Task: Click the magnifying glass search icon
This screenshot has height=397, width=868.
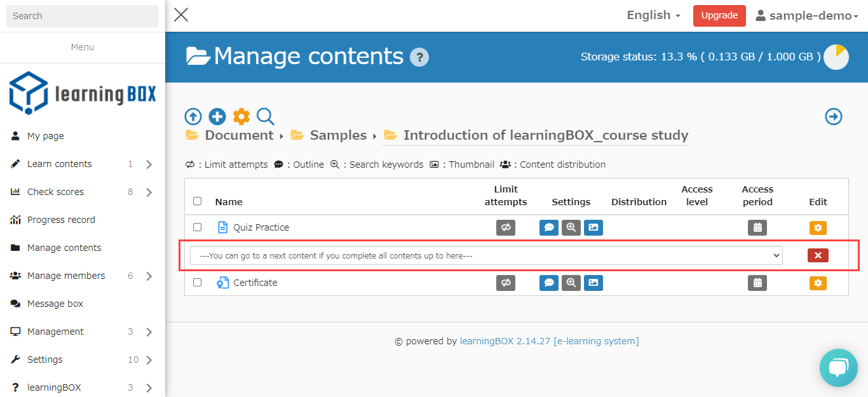Action: (x=266, y=116)
